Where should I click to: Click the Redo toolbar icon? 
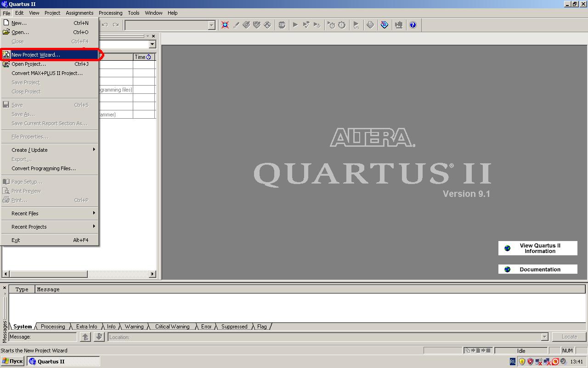(116, 25)
